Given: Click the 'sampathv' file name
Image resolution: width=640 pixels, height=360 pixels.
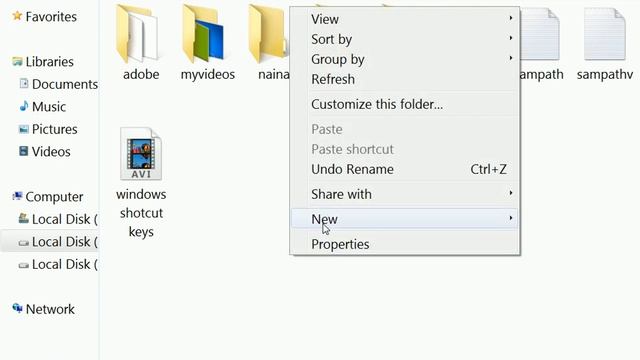Looking at the screenshot, I should point(604,75).
